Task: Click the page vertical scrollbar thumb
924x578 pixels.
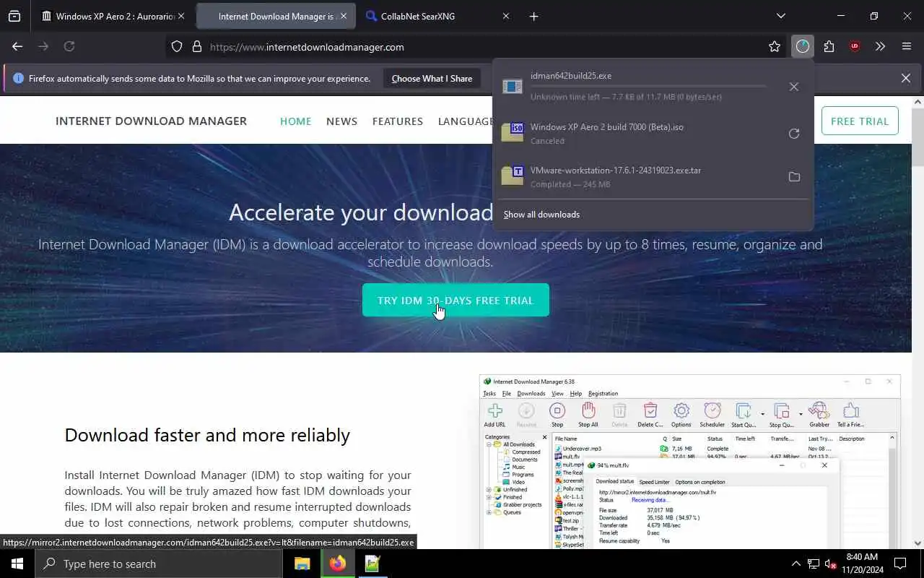Action: (918, 139)
